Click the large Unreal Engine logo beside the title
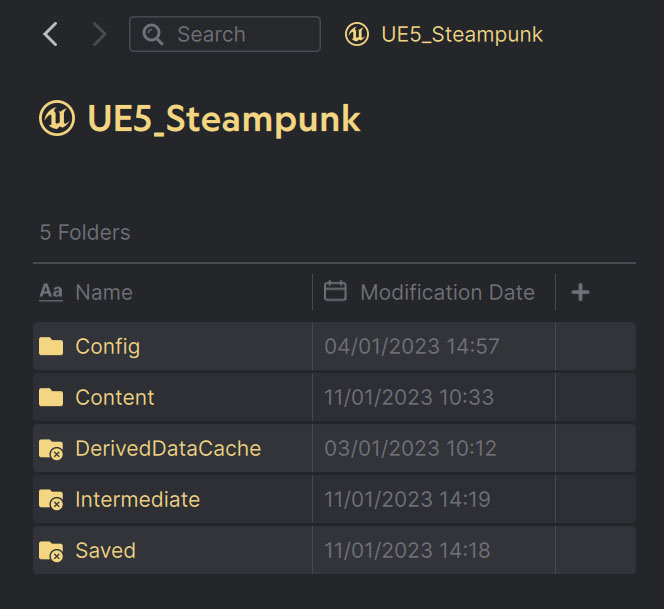The image size is (664, 609). 57,119
